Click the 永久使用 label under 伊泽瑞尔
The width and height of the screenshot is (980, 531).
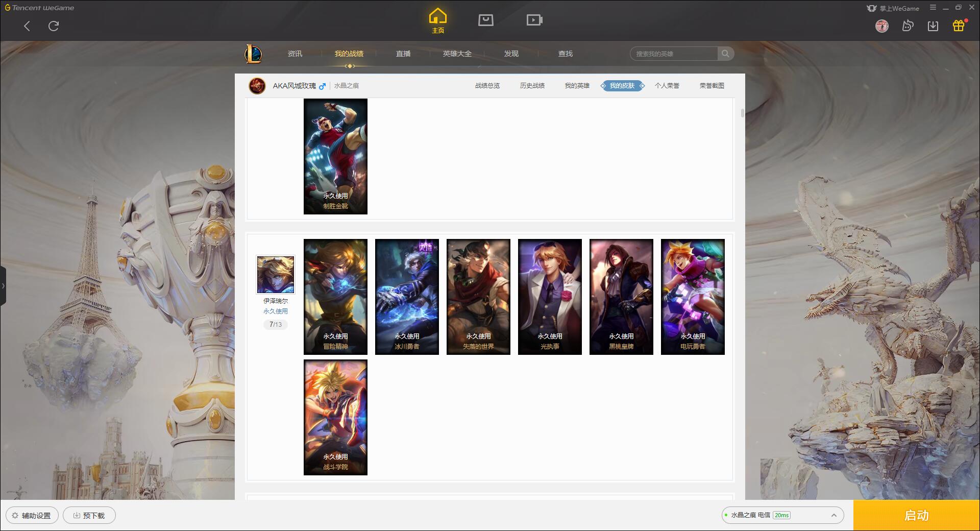point(276,311)
